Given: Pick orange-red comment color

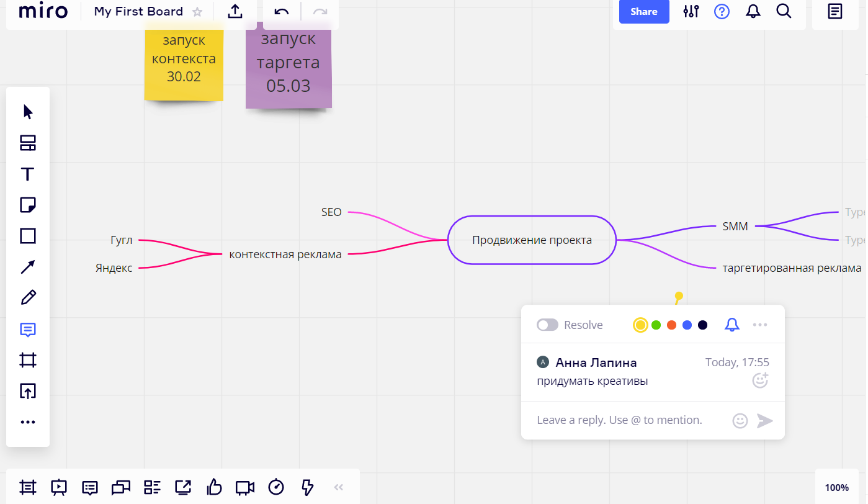Looking at the screenshot, I should (x=671, y=325).
